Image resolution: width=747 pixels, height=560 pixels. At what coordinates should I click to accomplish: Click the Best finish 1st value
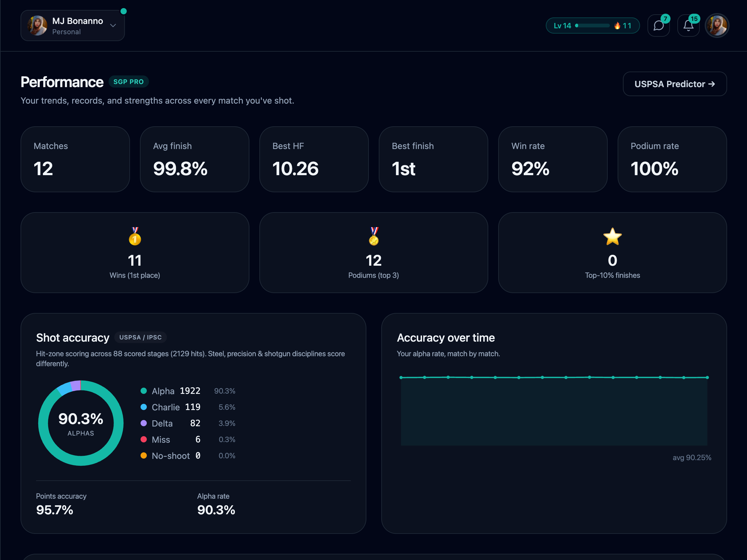404,169
